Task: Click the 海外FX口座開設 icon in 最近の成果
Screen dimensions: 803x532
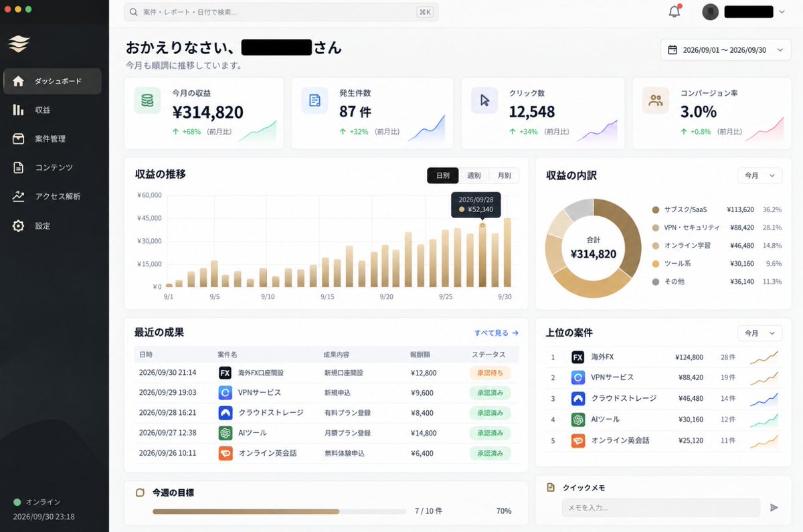Action: click(226, 373)
